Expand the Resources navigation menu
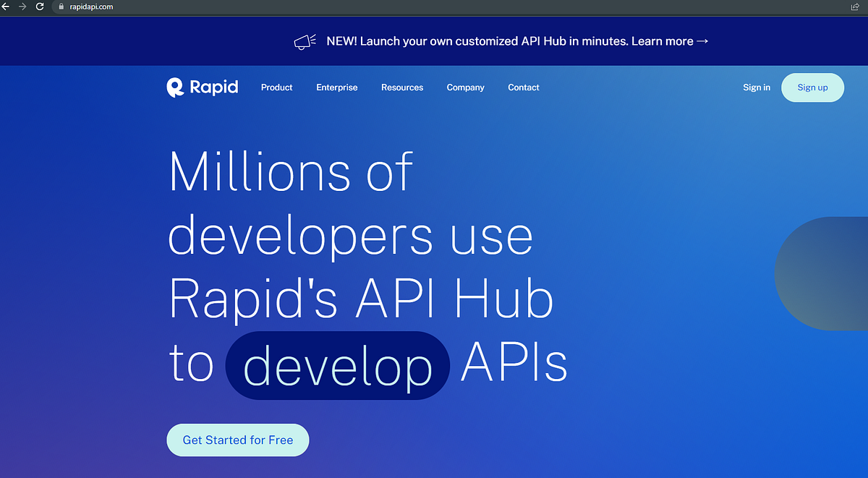Viewport: 868px width, 478px height. pyautogui.click(x=402, y=87)
